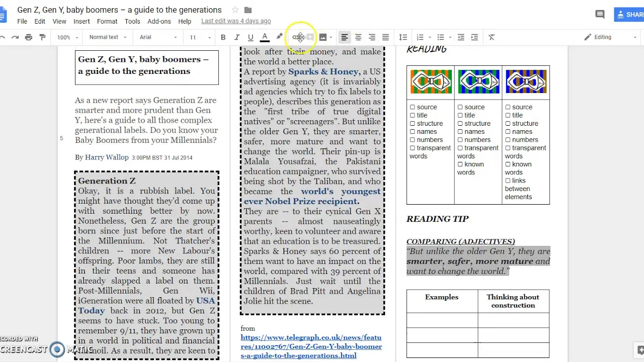Select the orange and green bow-tie image
Screen dimensions: 644x362
point(431,81)
